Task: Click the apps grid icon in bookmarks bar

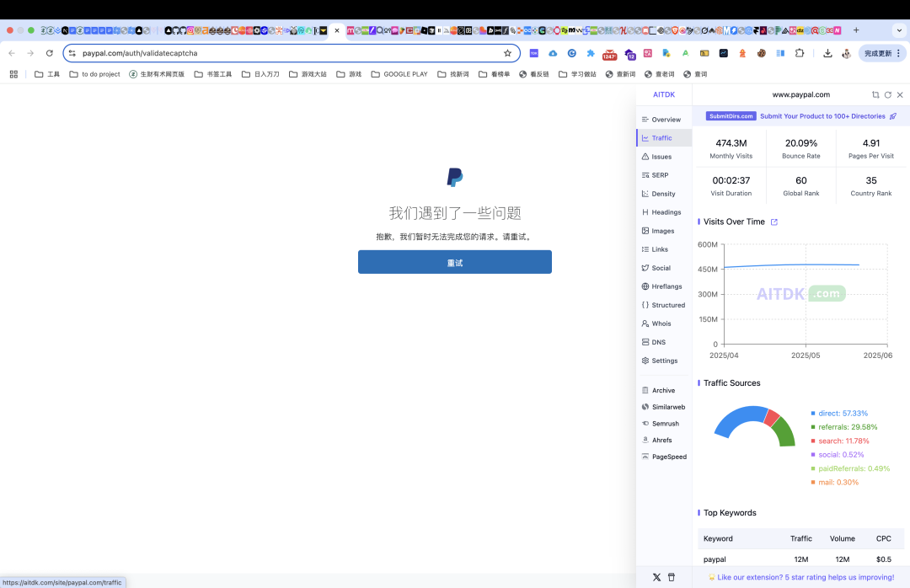Action: (x=14, y=74)
